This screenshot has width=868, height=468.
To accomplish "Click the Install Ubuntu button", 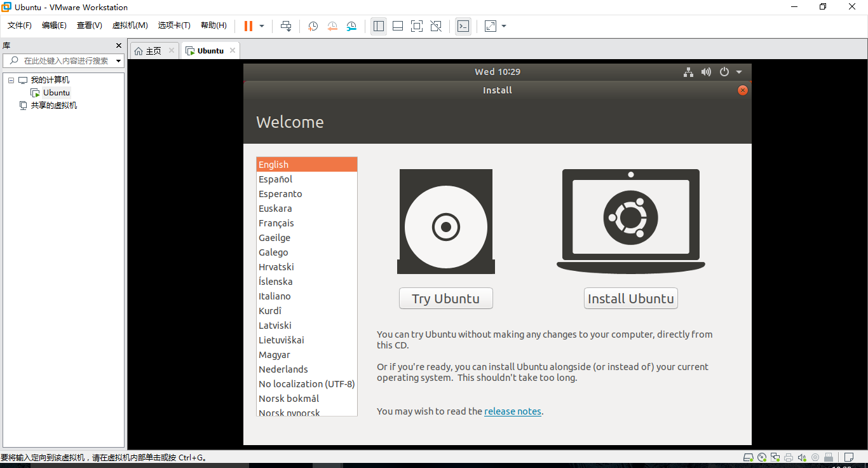I will [x=631, y=299].
